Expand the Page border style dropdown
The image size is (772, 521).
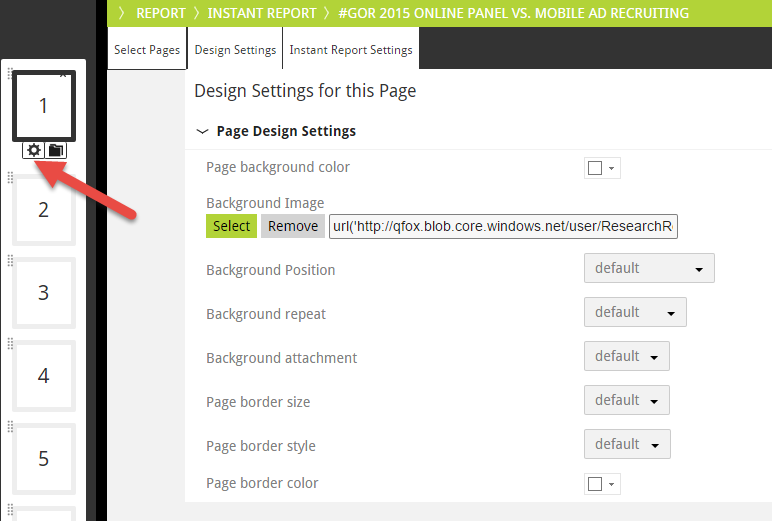tap(626, 444)
